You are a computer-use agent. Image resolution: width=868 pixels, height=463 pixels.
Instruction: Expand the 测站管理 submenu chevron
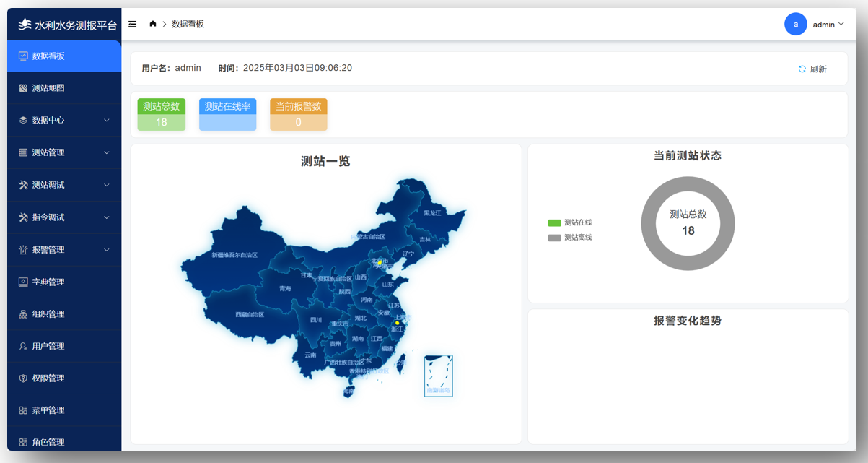[x=107, y=152]
